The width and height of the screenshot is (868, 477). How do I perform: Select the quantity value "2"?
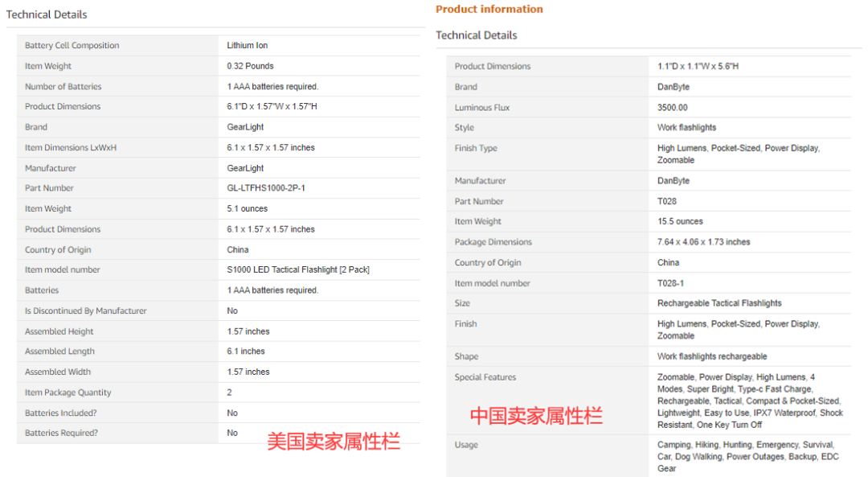[x=229, y=393]
